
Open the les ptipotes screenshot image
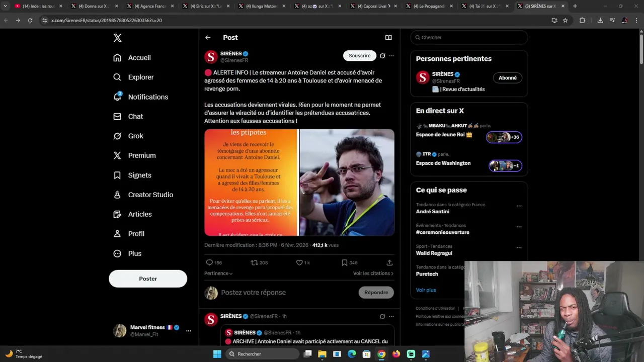coord(251,183)
